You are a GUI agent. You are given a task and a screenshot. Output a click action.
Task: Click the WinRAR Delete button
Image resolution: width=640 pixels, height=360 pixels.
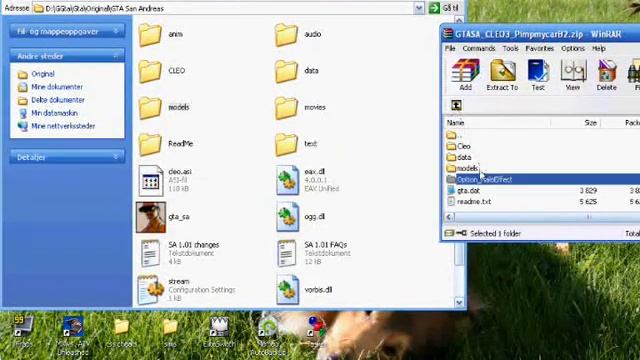point(607,75)
